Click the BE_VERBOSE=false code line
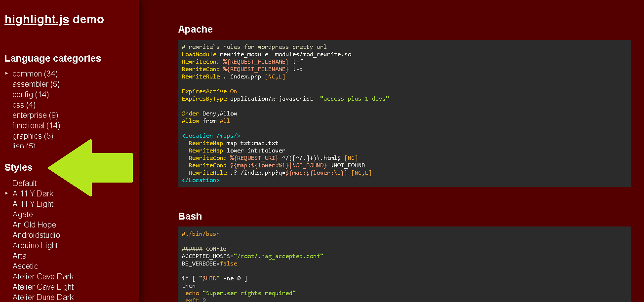 click(209, 264)
